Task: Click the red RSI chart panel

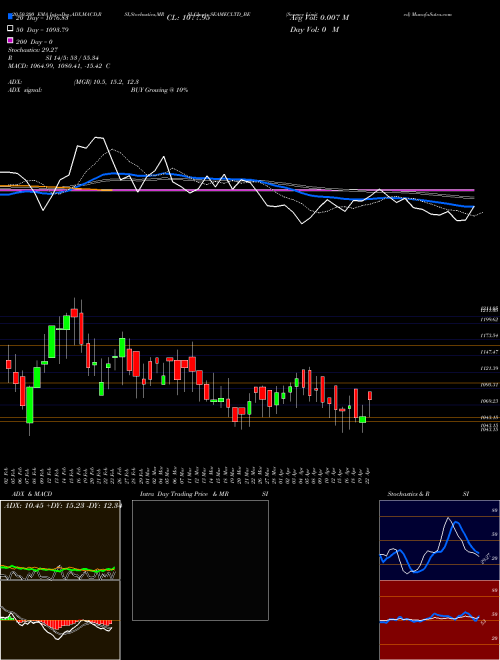Action: point(439,620)
